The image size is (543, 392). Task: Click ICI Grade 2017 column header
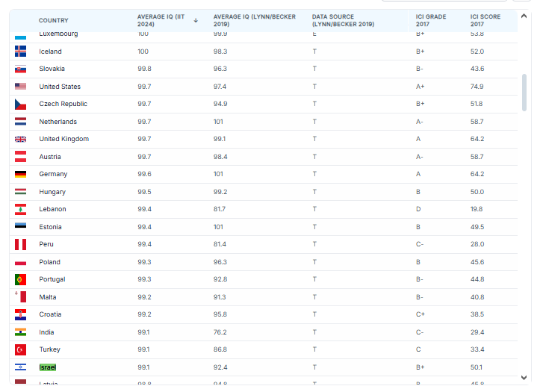click(431, 20)
